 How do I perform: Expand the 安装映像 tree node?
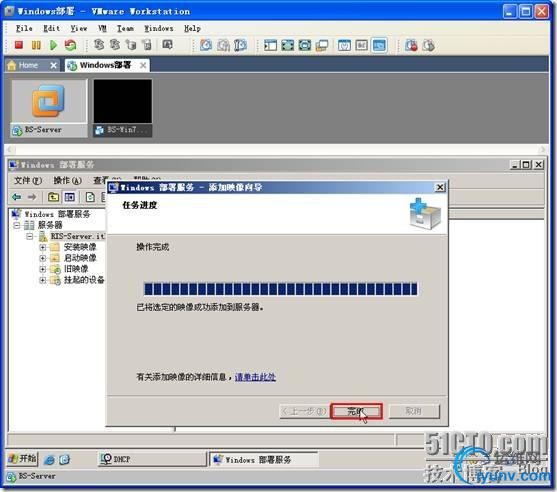tap(43, 247)
